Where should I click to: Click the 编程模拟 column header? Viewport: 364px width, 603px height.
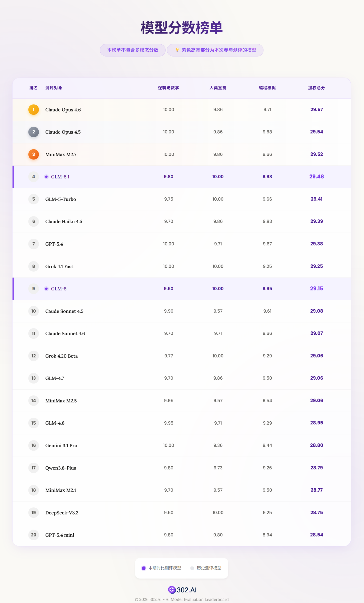coord(267,88)
